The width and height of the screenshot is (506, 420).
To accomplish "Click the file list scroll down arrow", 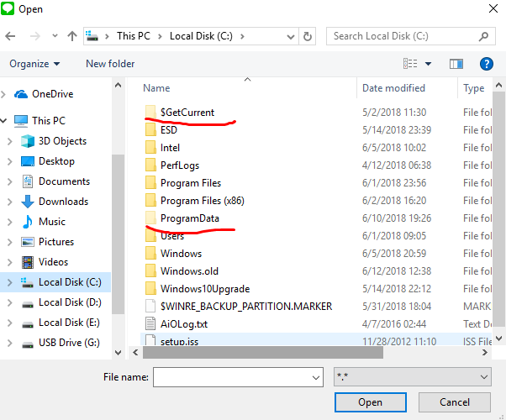I will [498, 339].
